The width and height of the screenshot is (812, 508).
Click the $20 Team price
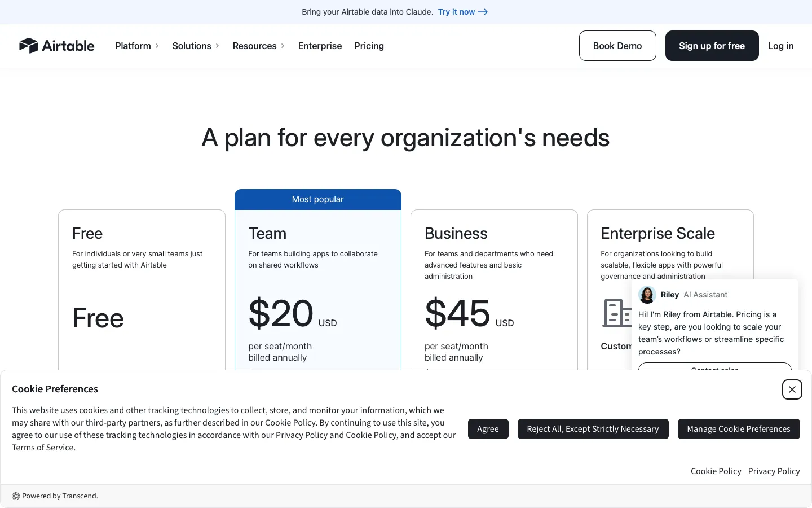(281, 313)
